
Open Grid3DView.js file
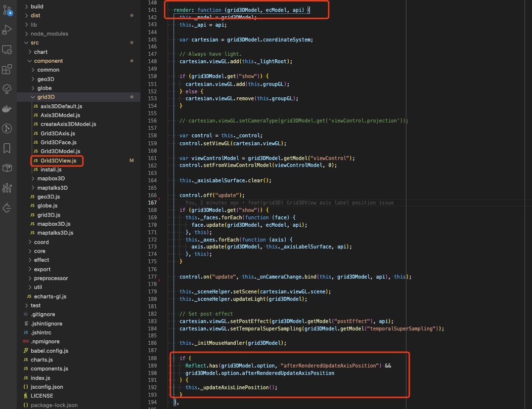79,161
